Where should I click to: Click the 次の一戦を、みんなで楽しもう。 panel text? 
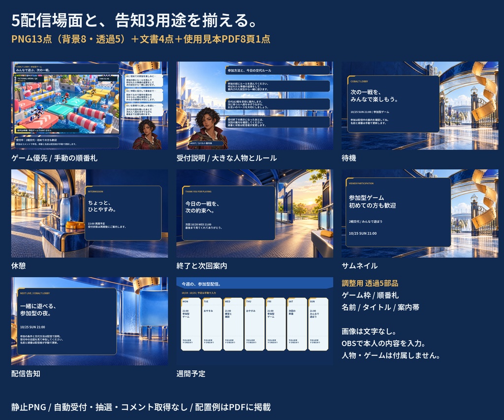pos(374,96)
